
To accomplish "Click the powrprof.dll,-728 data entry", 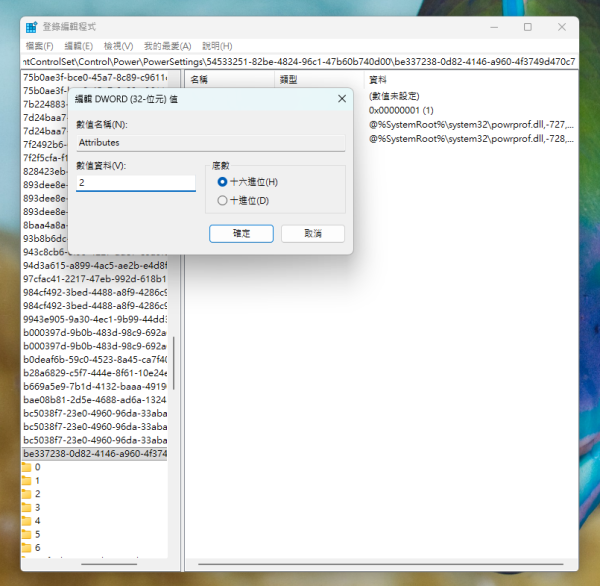I will point(471,139).
